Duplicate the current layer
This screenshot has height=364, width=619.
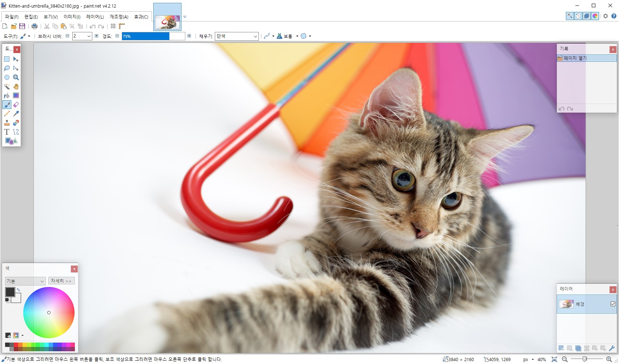(578, 348)
